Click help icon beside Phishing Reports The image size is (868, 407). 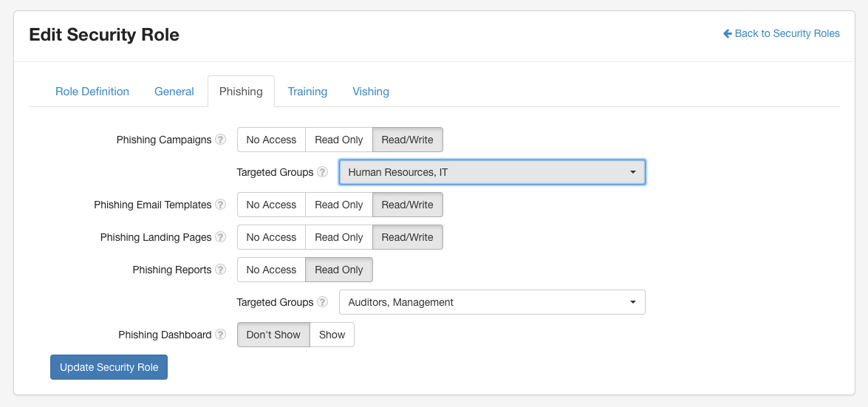[x=220, y=270]
